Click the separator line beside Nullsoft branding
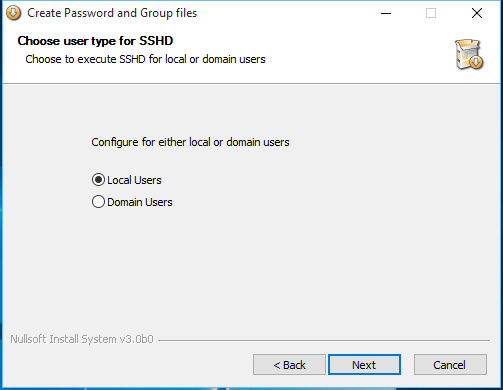The height and width of the screenshot is (390, 503). 324,340
